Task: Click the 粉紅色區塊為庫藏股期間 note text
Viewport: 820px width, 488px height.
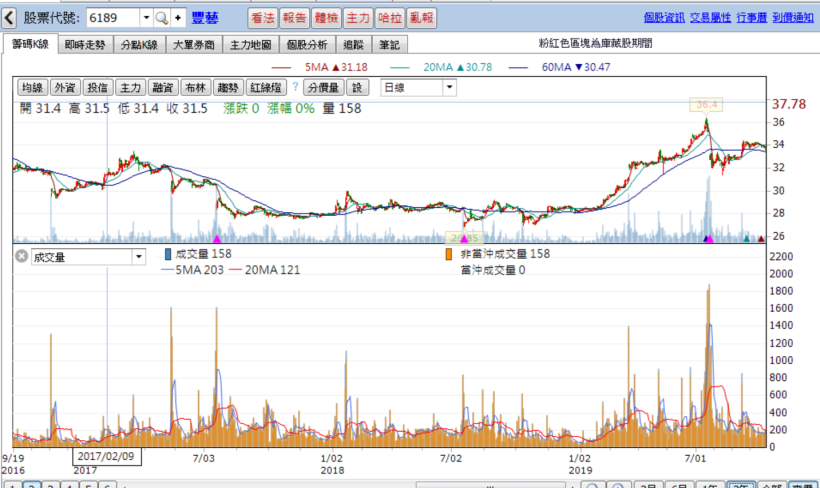Action: (595, 43)
